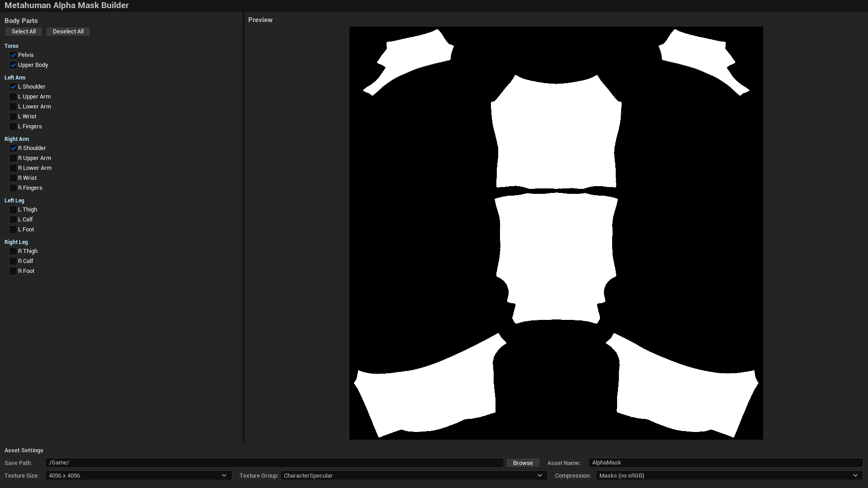Click the Asset Settings heading

click(x=24, y=450)
